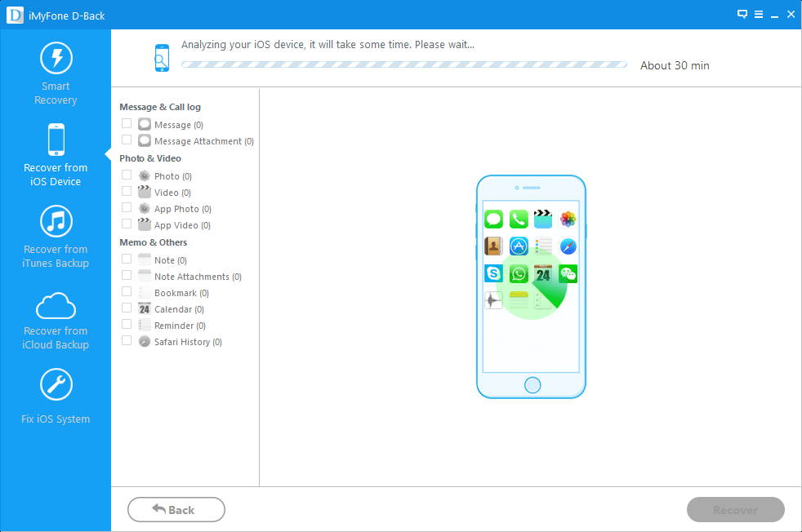Open Smart Recovery mode
Image resolution: width=802 pixels, height=532 pixels.
56,73
